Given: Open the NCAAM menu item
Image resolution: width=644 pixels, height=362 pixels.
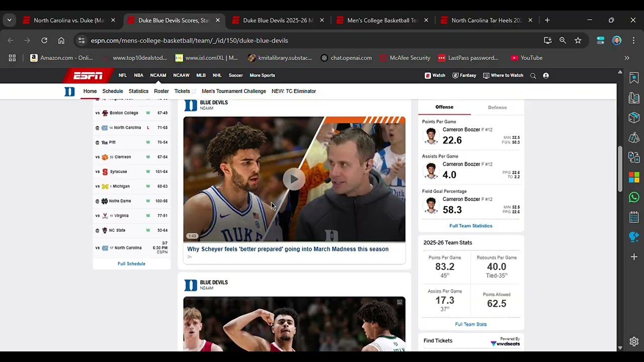Looking at the screenshot, I should 158,75.
